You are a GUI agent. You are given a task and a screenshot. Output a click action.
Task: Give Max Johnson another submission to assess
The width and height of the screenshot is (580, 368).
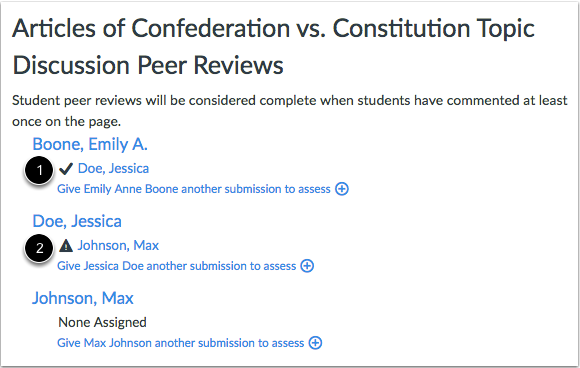pos(181,343)
